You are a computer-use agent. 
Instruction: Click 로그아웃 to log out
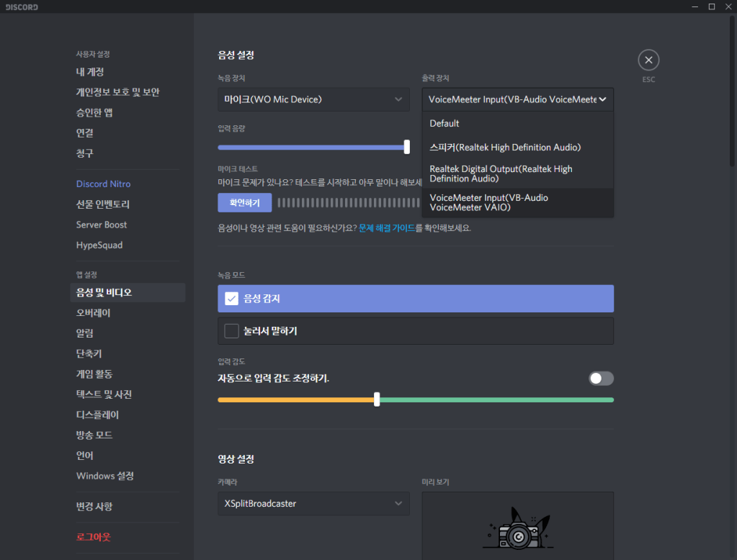pos(94,537)
